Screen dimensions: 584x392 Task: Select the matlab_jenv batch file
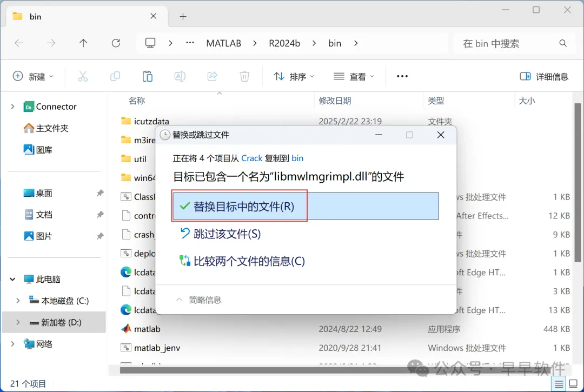click(x=150, y=348)
